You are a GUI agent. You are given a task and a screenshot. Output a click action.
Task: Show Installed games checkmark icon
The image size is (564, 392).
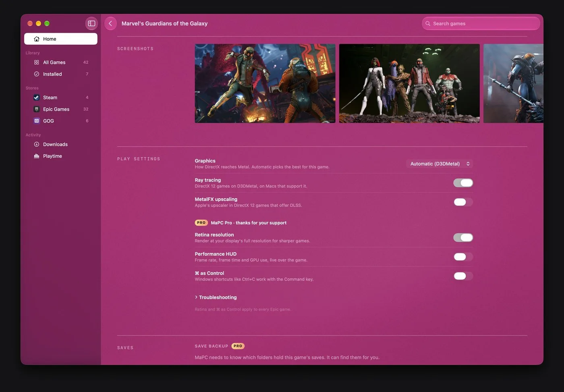(37, 74)
